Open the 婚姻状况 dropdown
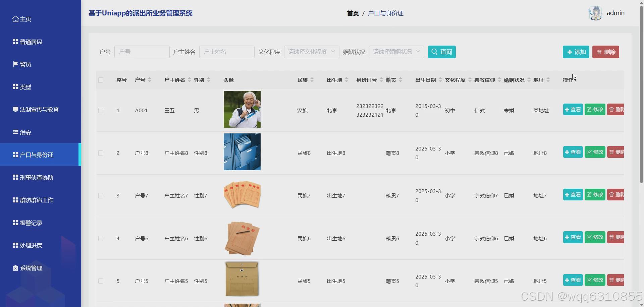Viewport: 644px width, 307px height. [396, 52]
